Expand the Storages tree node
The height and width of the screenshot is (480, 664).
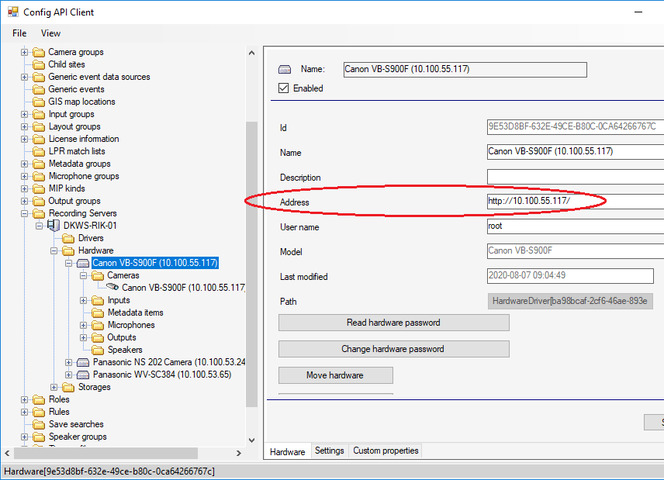tap(54, 387)
